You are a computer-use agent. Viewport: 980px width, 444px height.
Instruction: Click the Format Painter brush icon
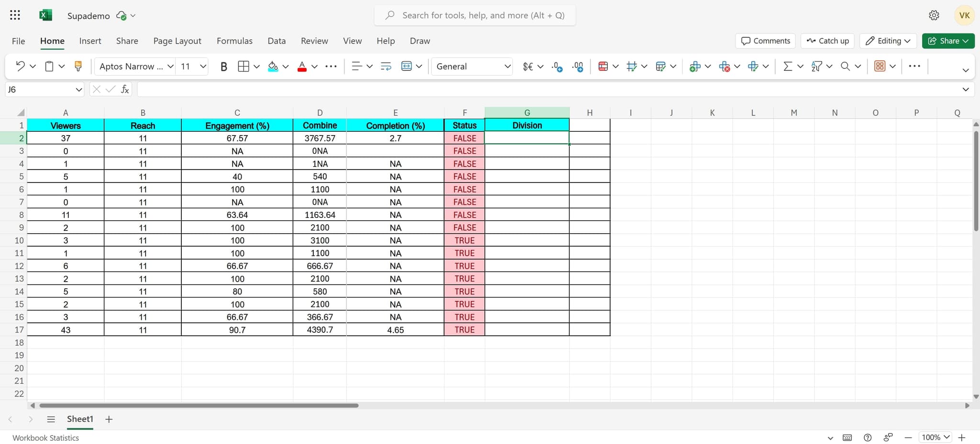coord(78,66)
